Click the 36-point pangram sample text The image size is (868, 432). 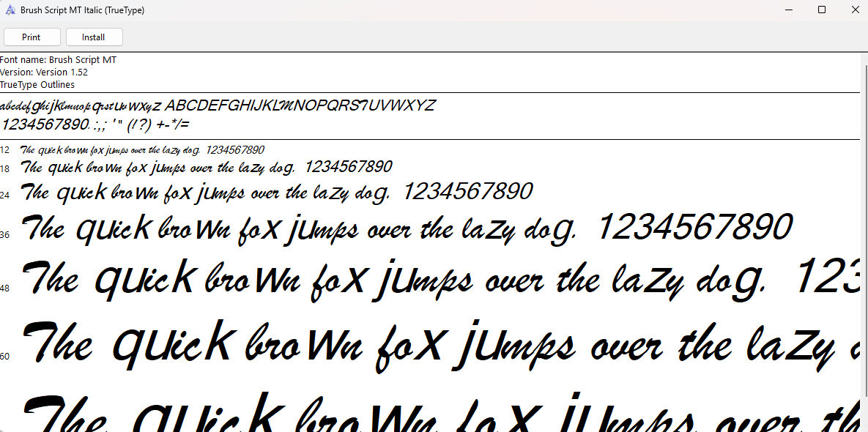[407, 228]
